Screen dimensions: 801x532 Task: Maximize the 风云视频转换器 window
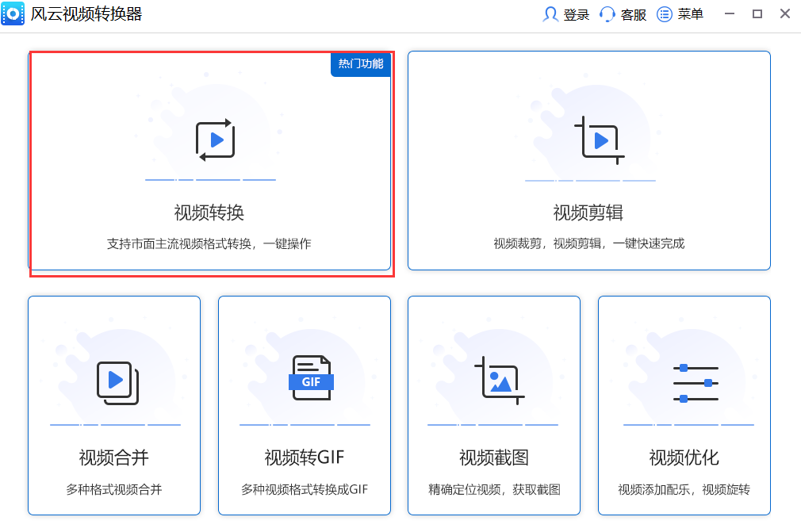point(757,13)
